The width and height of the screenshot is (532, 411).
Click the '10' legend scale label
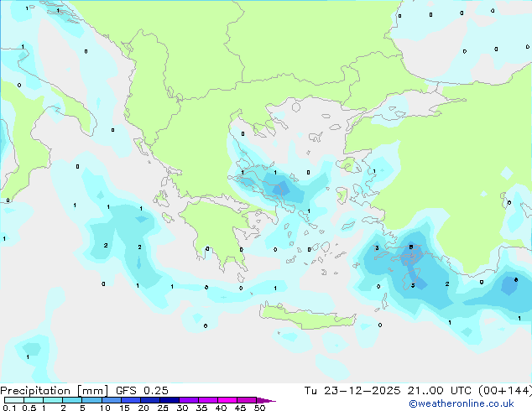tap(105, 408)
